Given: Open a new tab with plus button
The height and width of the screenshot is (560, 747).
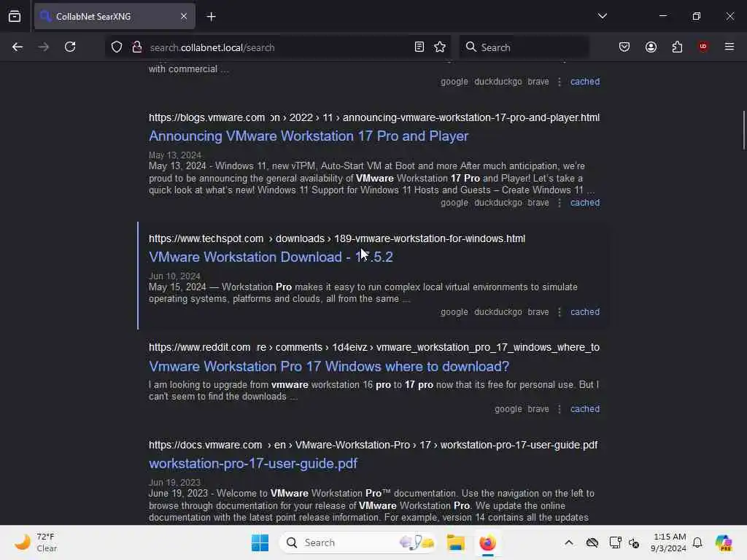Looking at the screenshot, I should click(211, 17).
